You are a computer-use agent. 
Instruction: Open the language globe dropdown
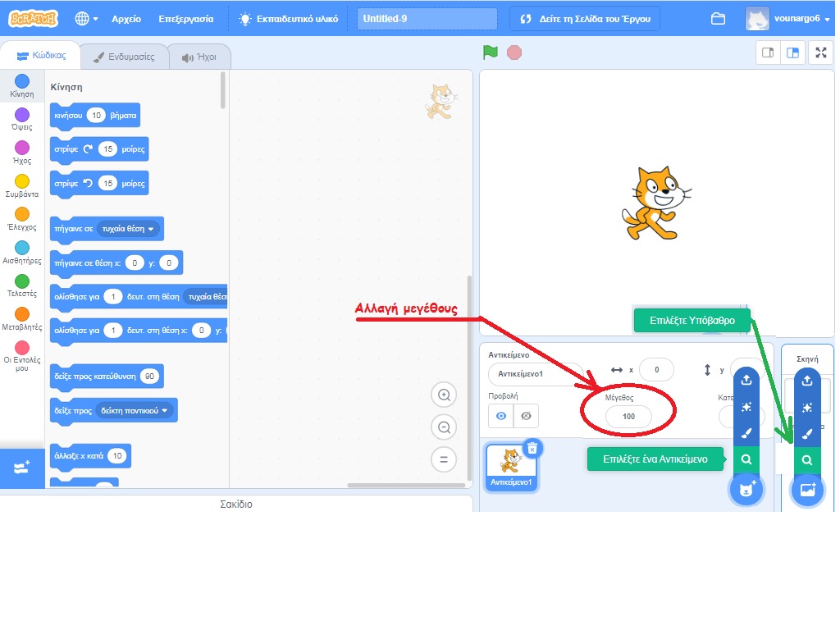point(86,18)
